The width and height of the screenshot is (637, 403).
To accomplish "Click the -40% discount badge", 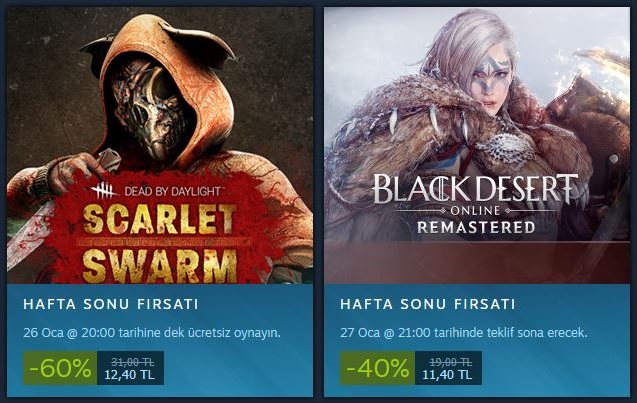I will [x=377, y=368].
